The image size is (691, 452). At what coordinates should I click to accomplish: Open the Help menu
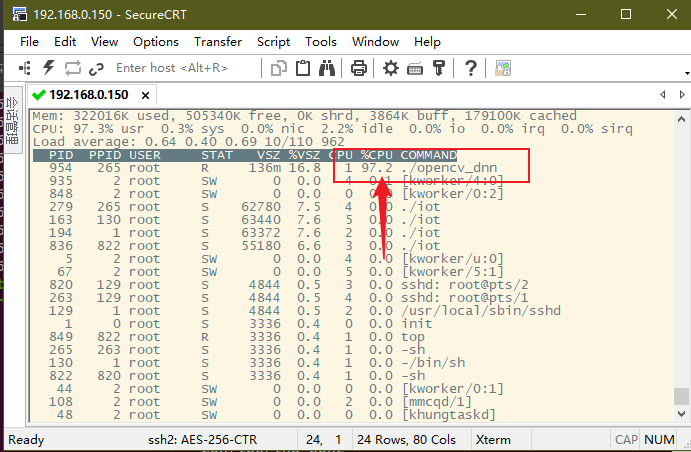tap(427, 42)
